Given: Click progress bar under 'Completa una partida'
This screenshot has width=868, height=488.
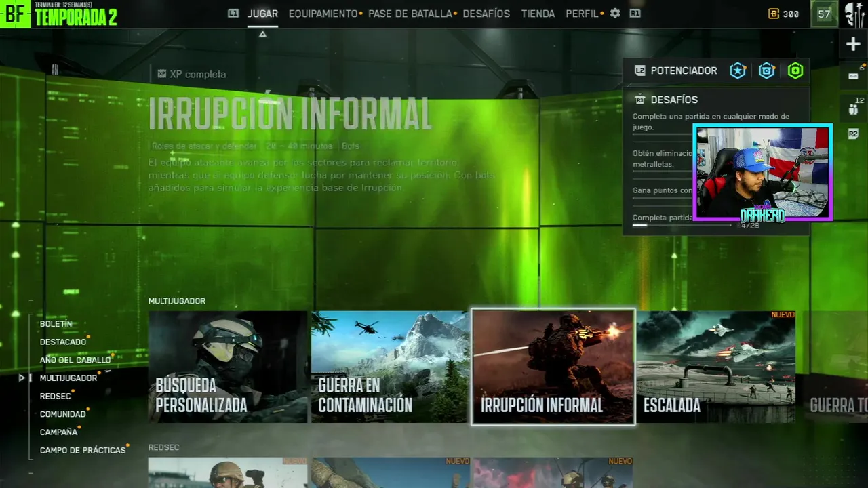Looking at the screenshot, I should click(x=663, y=134).
